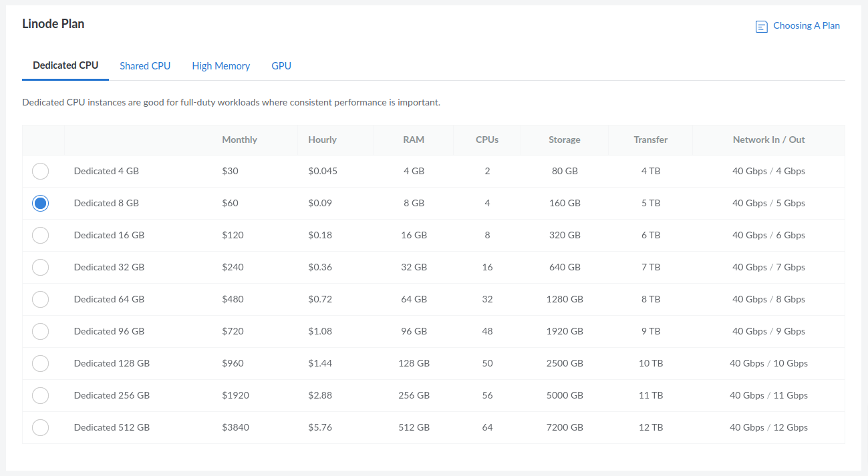Choose the Dedicated 16 GB radio button
Image resolution: width=868 pixels, height=476 pixels.
[x=40, y=235]
